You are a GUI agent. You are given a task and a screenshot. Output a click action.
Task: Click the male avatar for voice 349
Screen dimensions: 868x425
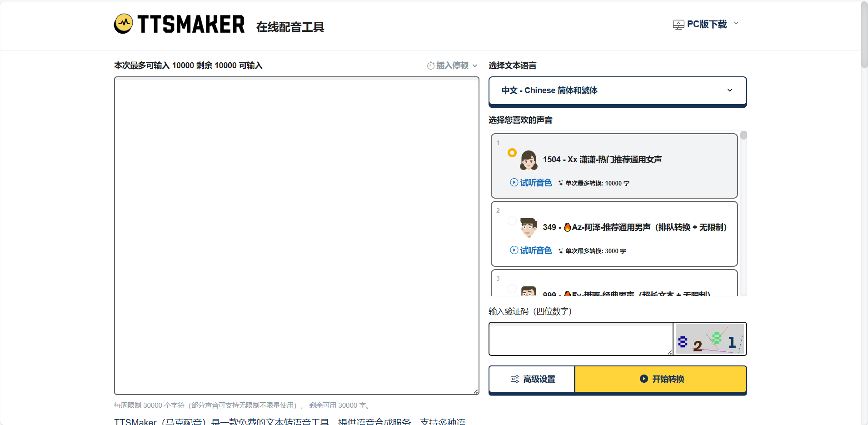529,227
